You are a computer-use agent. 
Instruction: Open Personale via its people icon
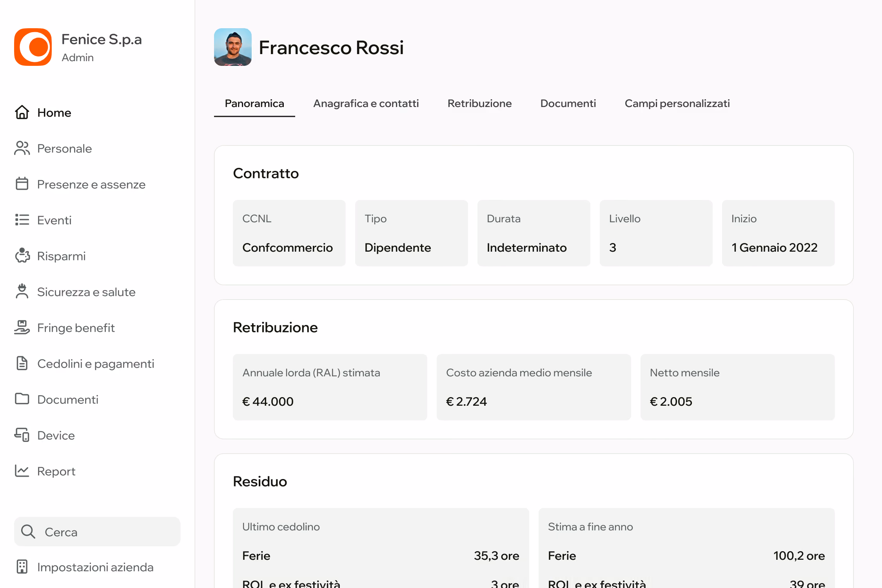(22, 148)
